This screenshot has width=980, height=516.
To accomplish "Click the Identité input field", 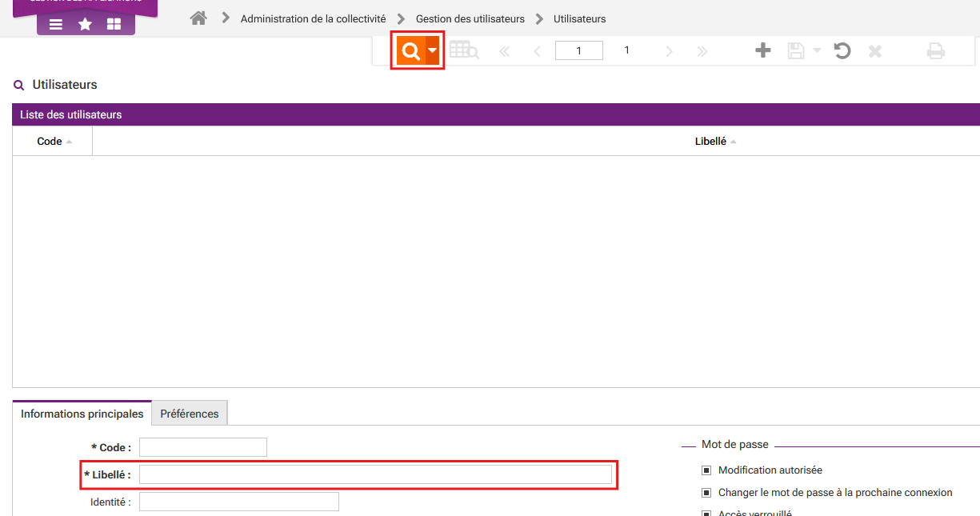I will pyautogui.click(x=239, y=502).
